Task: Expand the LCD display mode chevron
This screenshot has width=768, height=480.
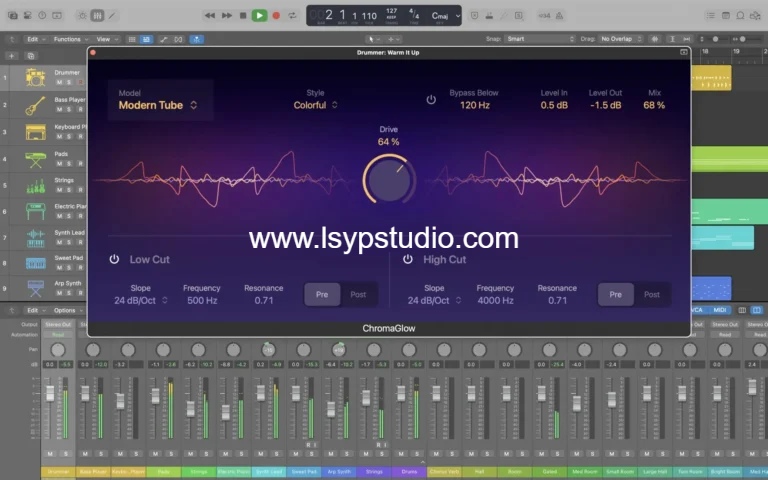Action: [457, 16]
